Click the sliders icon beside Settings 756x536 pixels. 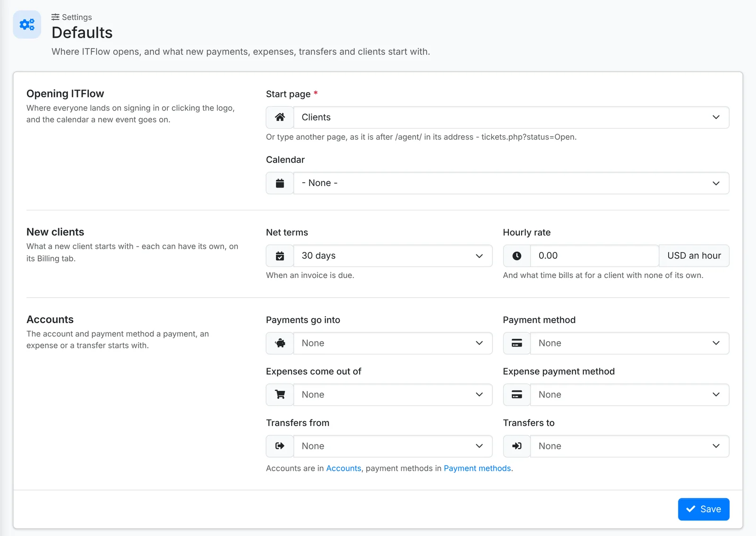click(55, 17)
